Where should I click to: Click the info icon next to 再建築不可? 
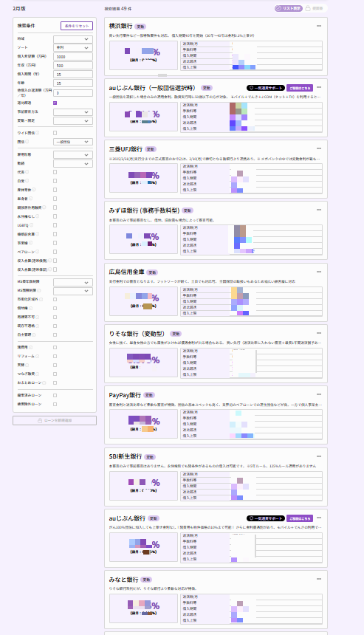tap(37, 317)
